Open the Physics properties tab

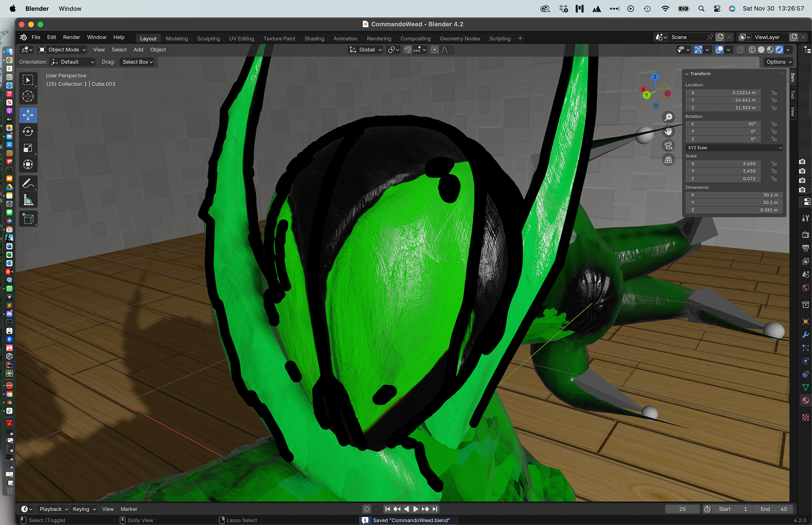805,361
